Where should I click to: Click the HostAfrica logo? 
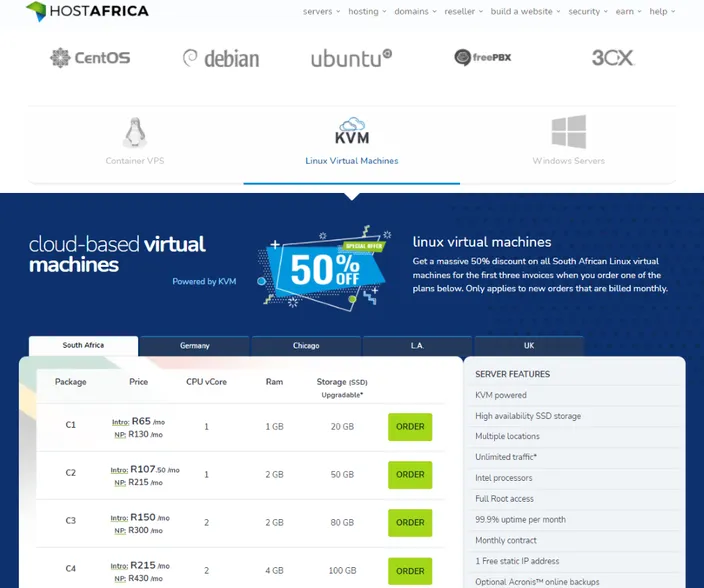(87, 11)
